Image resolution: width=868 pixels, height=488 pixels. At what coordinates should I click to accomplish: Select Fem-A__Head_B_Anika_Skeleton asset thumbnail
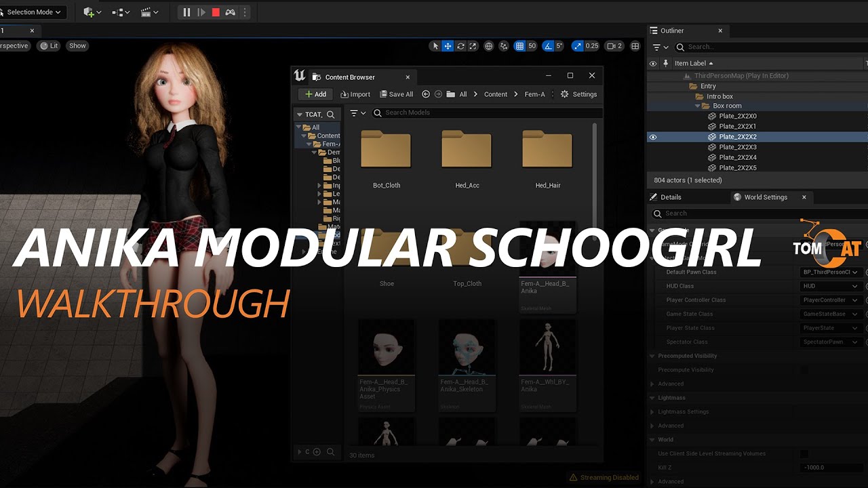[x=467, y=346]
